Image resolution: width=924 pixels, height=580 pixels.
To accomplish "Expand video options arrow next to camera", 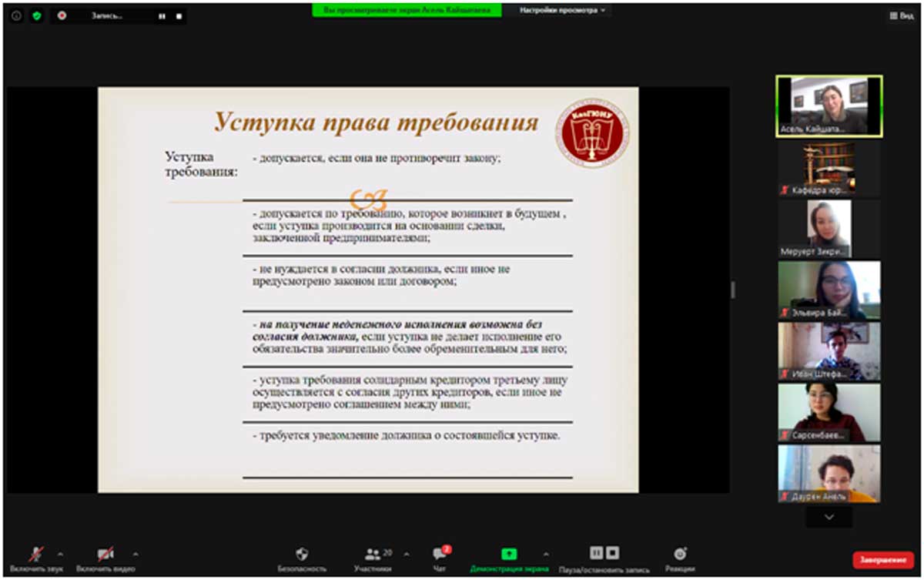I will coord(136,553).
